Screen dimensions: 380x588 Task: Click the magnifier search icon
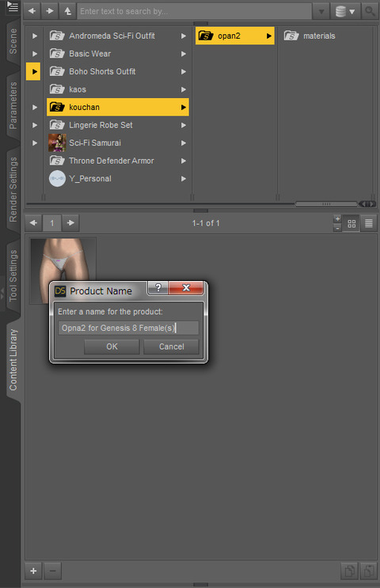point(370,11)
